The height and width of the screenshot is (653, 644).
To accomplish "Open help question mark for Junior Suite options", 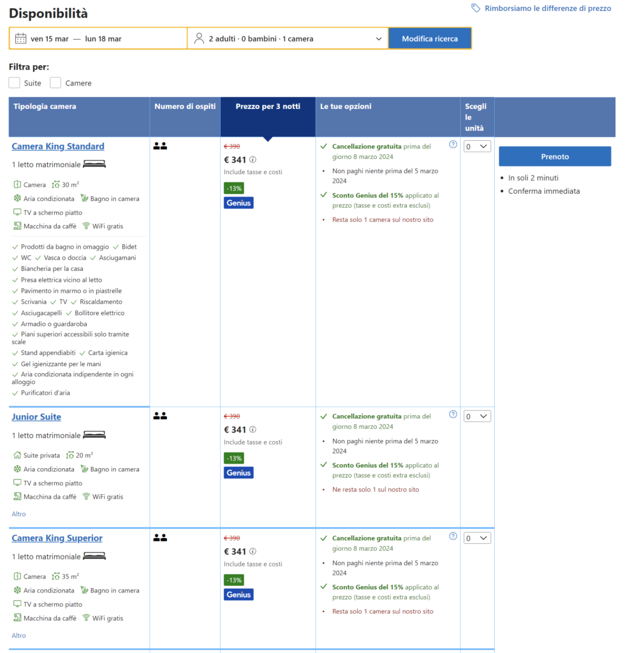I will pyautogui.click(x=453, y=415).
